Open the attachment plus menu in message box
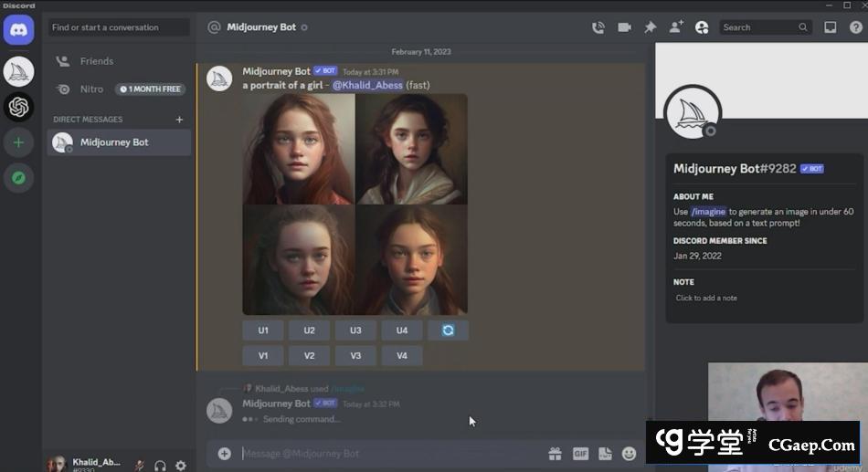This screenshot has width=868, height=472. tap(224, 453)
